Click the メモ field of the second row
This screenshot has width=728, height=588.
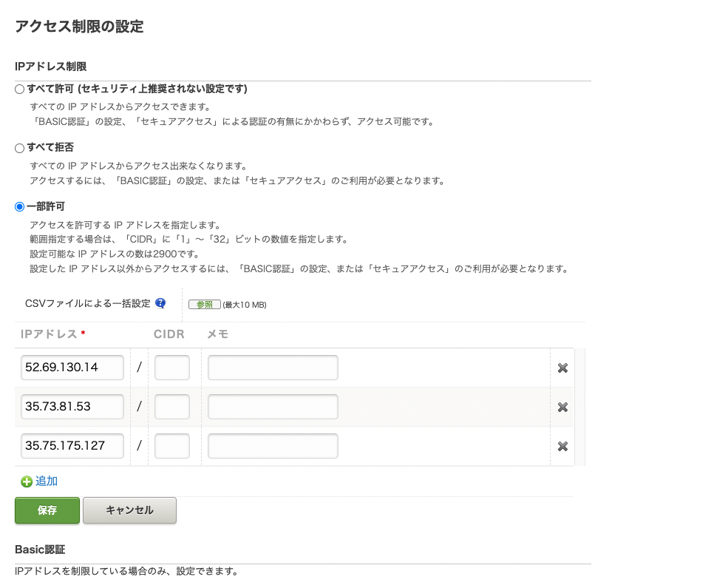click(272, 407)
